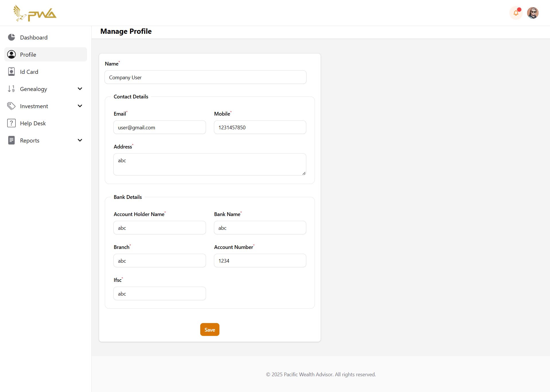Click the Reports document icon
This screenshot has width=550, height=392.
(x=11, y=140)
